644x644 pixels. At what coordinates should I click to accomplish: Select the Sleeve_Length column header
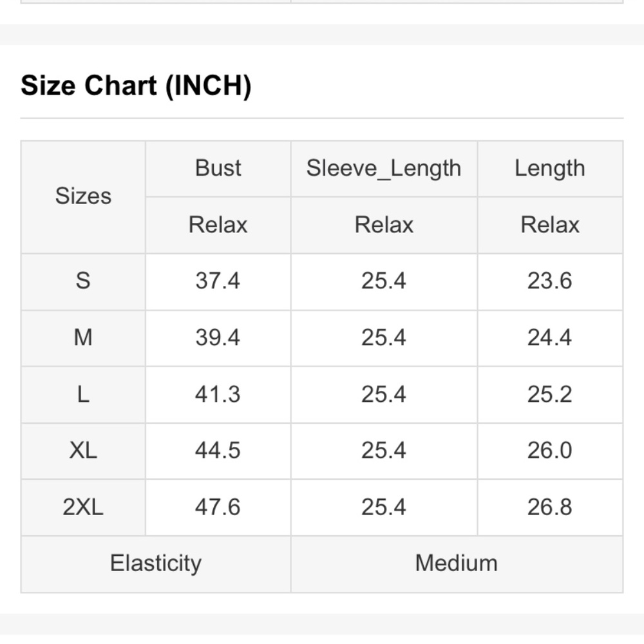point(384,168)
